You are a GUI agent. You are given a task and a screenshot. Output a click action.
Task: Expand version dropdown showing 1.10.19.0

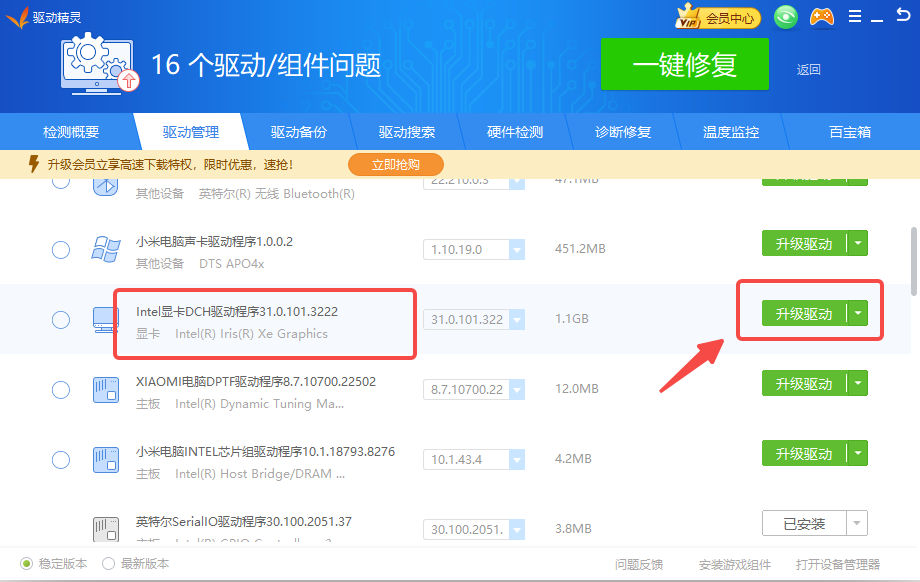517,250
